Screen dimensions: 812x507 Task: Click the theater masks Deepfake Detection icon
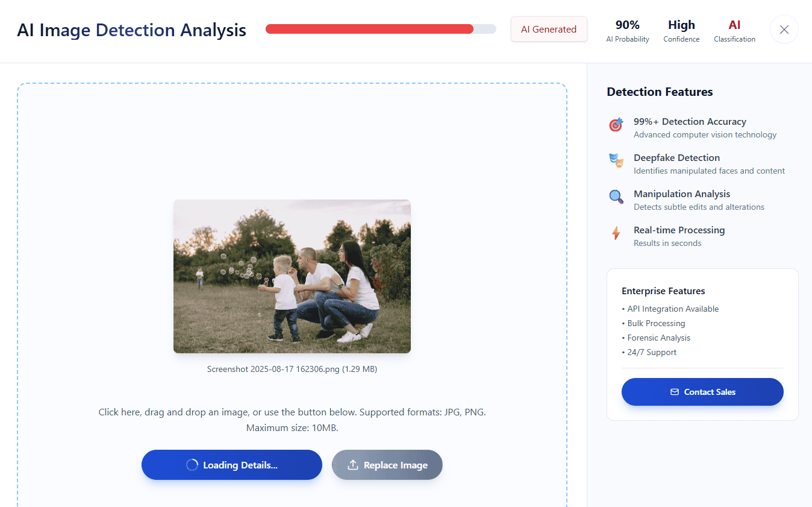(x=616, y=161)
